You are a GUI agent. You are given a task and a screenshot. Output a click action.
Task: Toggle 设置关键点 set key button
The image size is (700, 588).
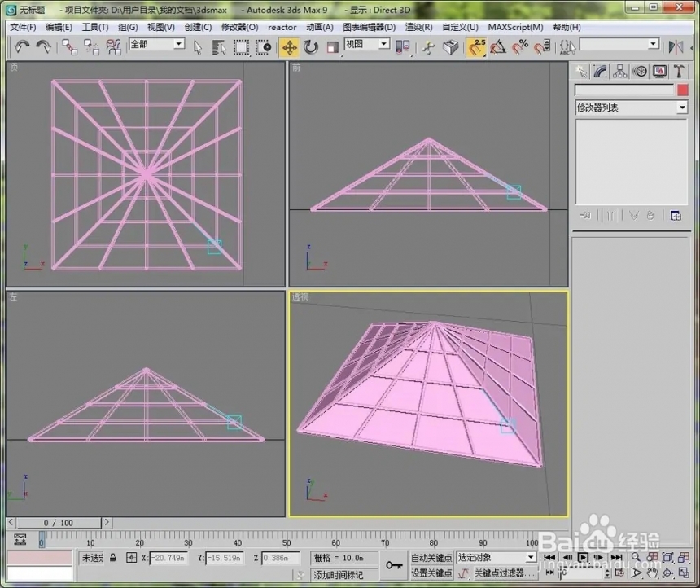(431, 573)
